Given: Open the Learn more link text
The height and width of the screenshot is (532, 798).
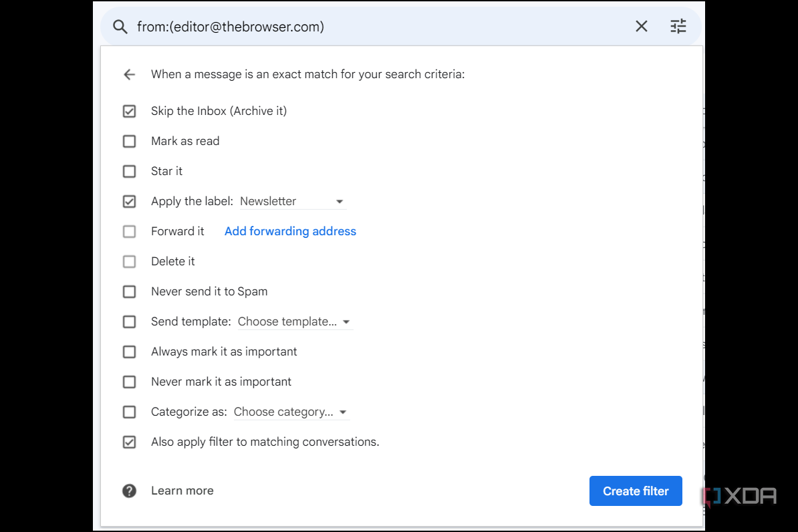Looking at the screenshot, I should coord(182,491).
